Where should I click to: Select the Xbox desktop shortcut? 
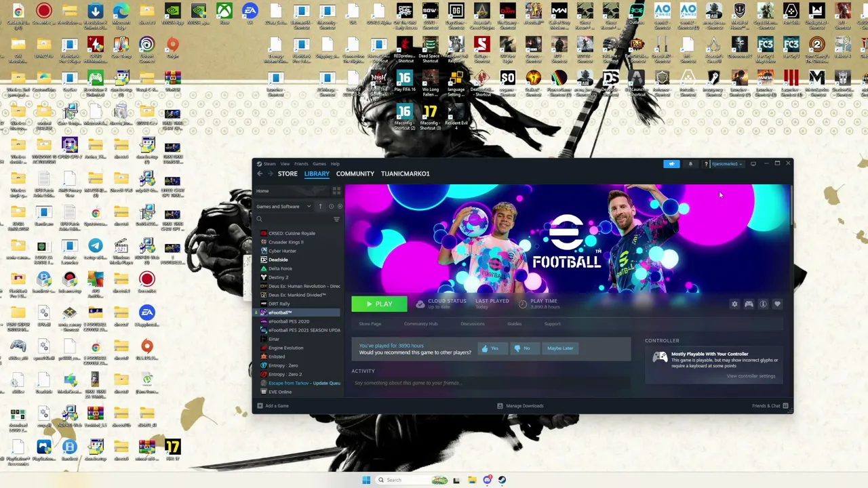click(x=224, y=15)
